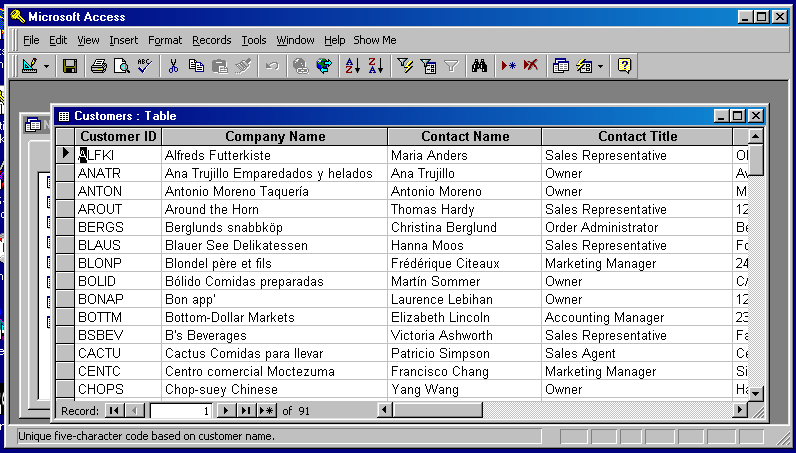Switch to Design view using the View icon
Image resolution: width=796 pixels, height=453 pixels.
30,66
